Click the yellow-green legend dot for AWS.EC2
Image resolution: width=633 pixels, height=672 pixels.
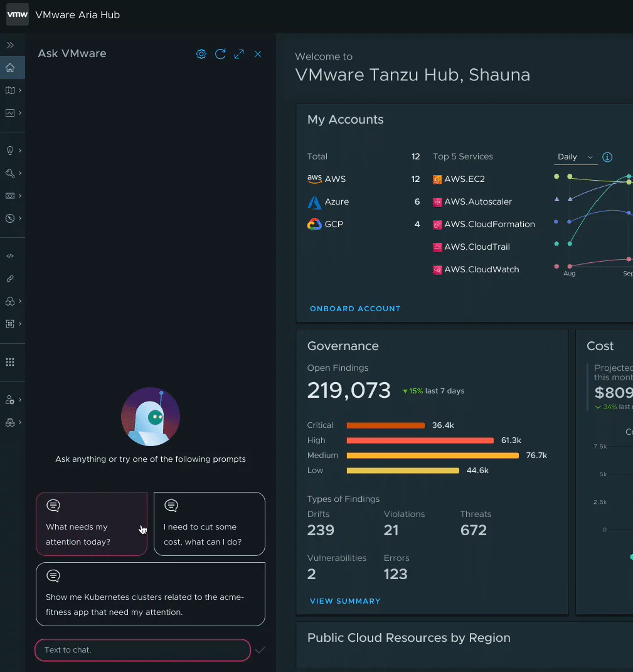point(556,176)
